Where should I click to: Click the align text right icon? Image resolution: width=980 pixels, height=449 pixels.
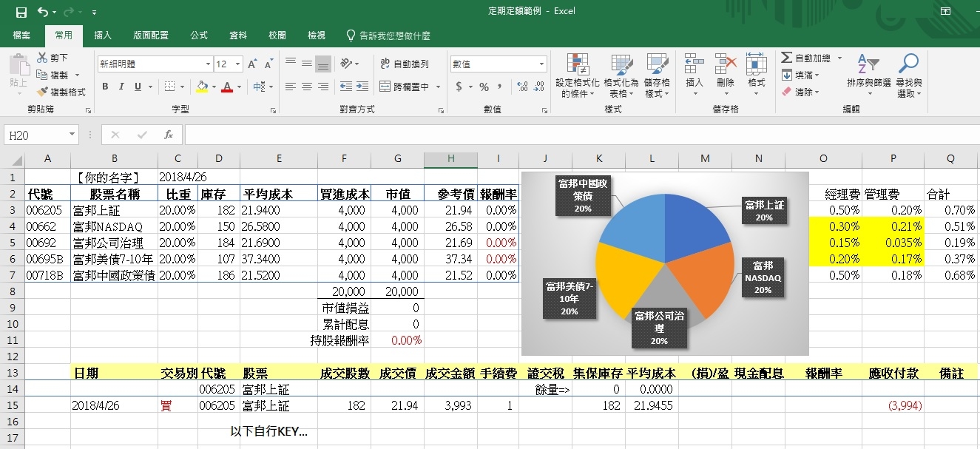point(323,87)
